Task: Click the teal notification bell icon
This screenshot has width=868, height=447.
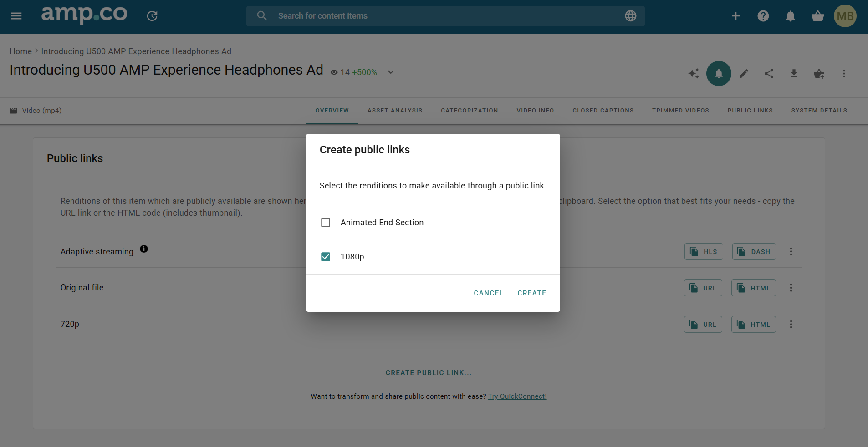Action: 718,73
